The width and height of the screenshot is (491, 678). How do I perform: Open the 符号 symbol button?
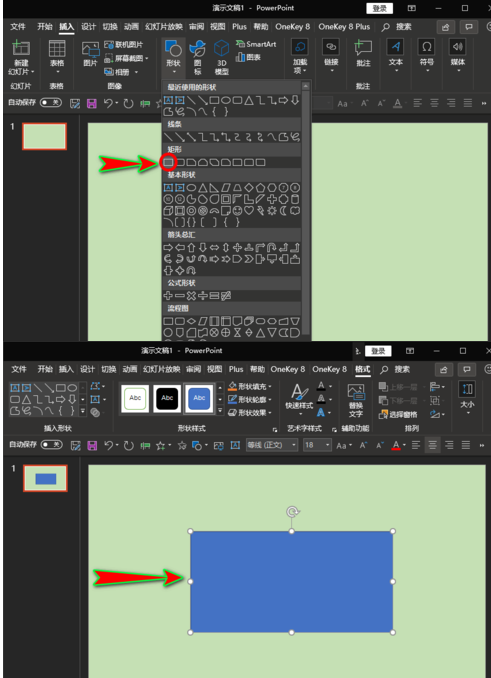coord(427,54)
